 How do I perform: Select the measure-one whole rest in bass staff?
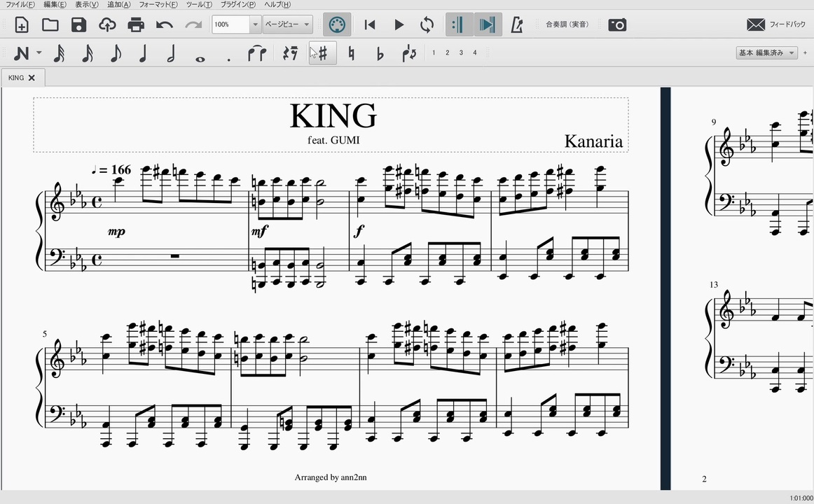[x=174, y=255]
